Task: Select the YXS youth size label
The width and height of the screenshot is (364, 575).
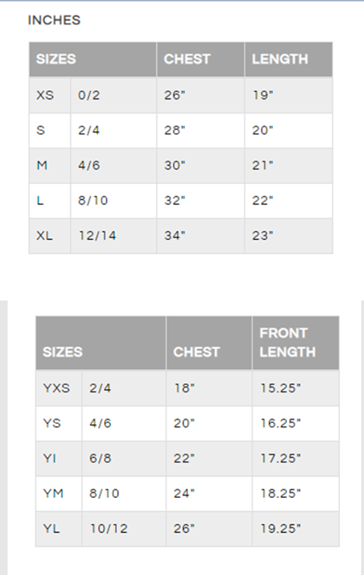Action: (x=56, y=388)
